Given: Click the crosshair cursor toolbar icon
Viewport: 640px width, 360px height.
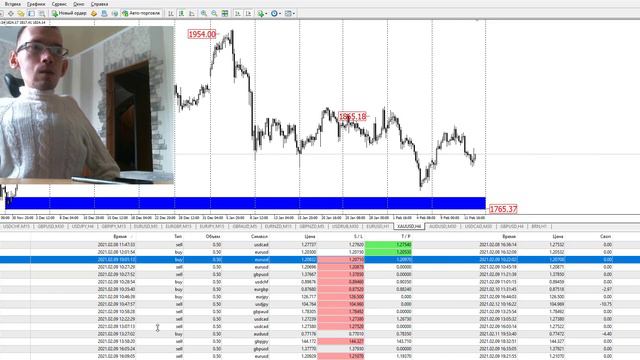Looking at the screenshot, I should (x=11, y=13).
